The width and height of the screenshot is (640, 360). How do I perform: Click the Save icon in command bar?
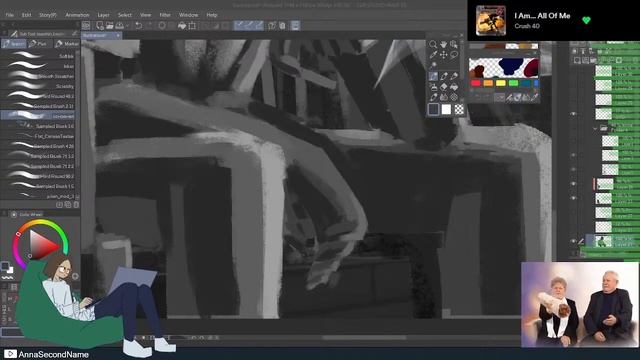click(120, 26)
